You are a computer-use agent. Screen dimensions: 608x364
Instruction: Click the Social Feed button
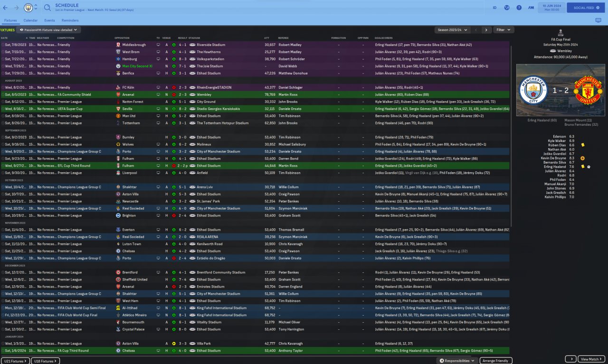[585, 8]
